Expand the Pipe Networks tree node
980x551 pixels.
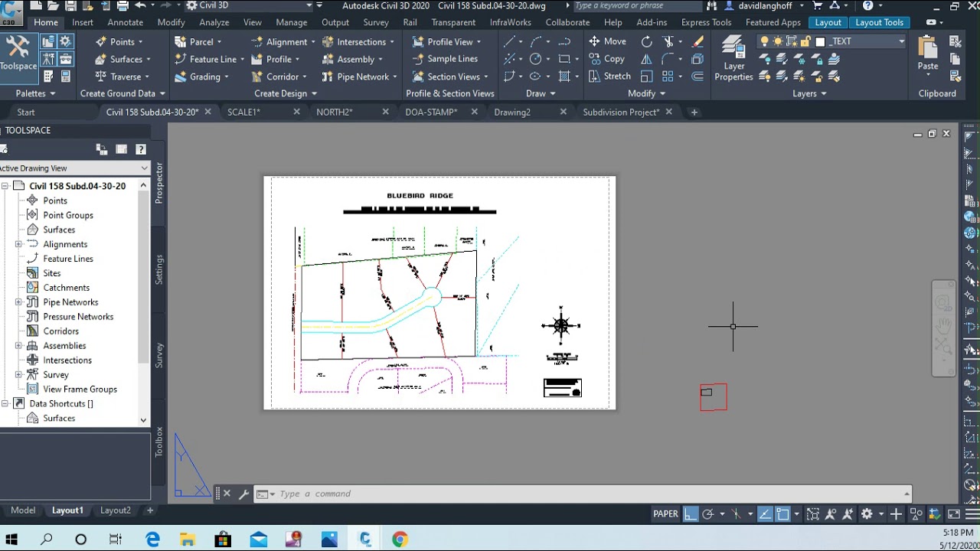coord(18,302)
